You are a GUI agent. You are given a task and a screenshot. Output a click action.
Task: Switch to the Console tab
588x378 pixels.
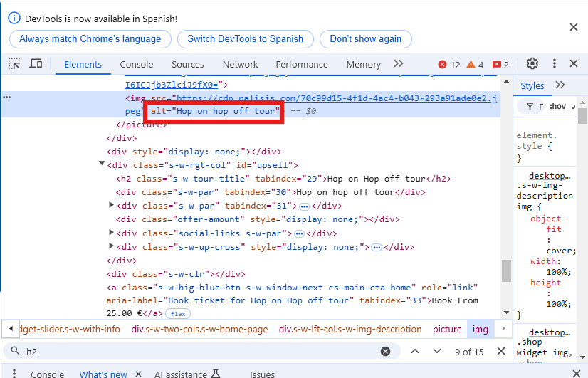tap(137, 65)
